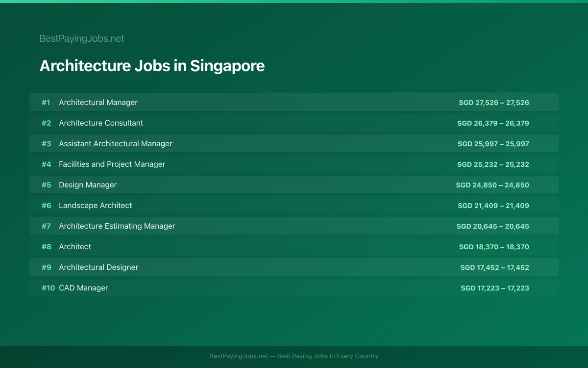The height and width of the screenshot is (368, 588).
Task: Click the rank label #1
Action: click(x=46, y=102)
